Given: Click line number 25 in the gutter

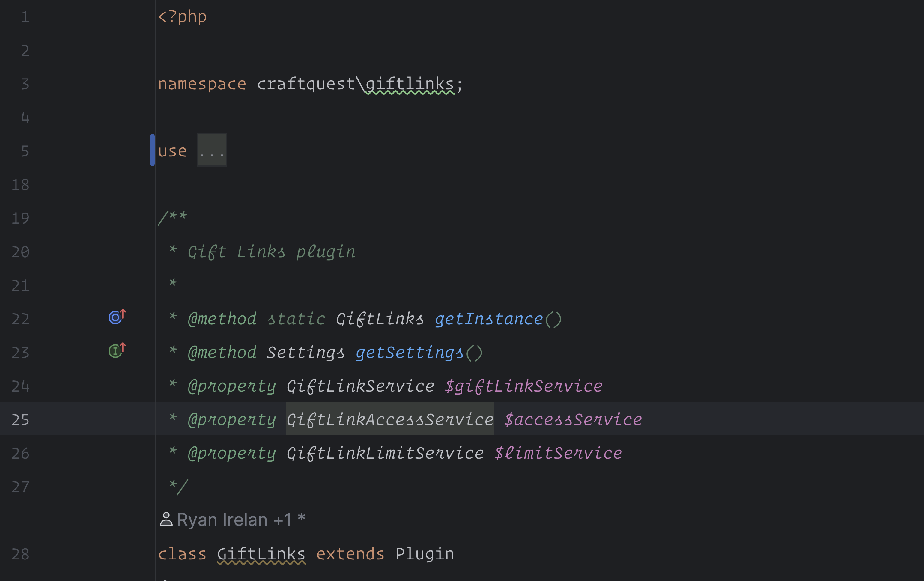Looking at the screenshot, I should [21, 419].
